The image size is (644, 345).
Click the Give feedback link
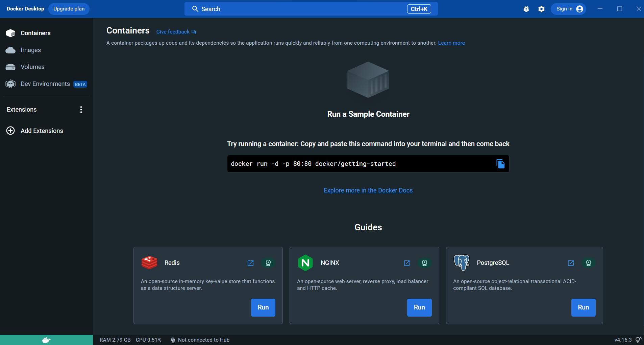pos(173,31)
